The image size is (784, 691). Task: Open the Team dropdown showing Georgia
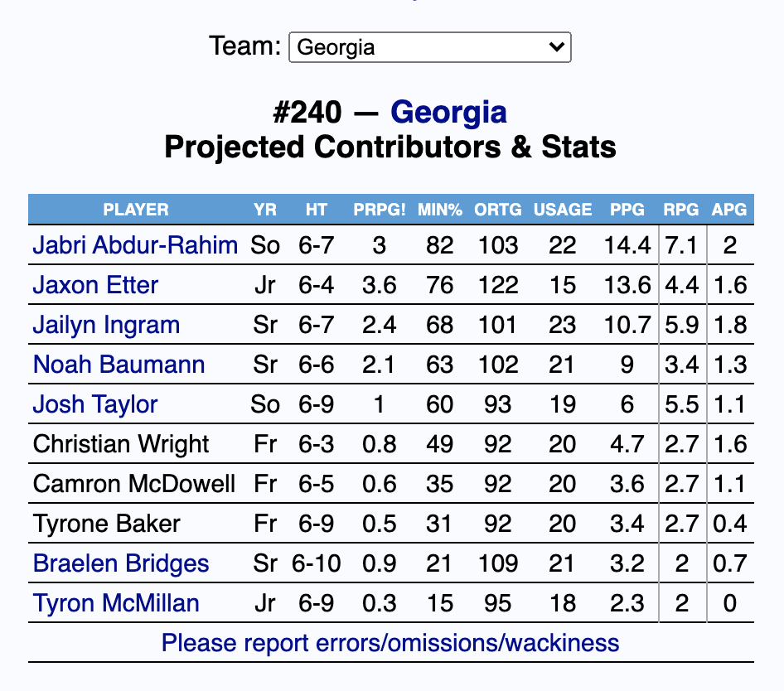tap(429, 47)
